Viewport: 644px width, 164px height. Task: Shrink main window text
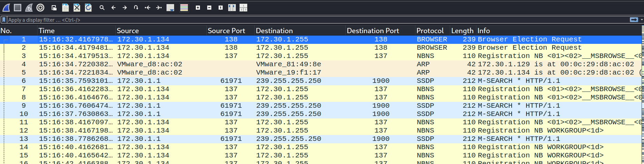209,8
